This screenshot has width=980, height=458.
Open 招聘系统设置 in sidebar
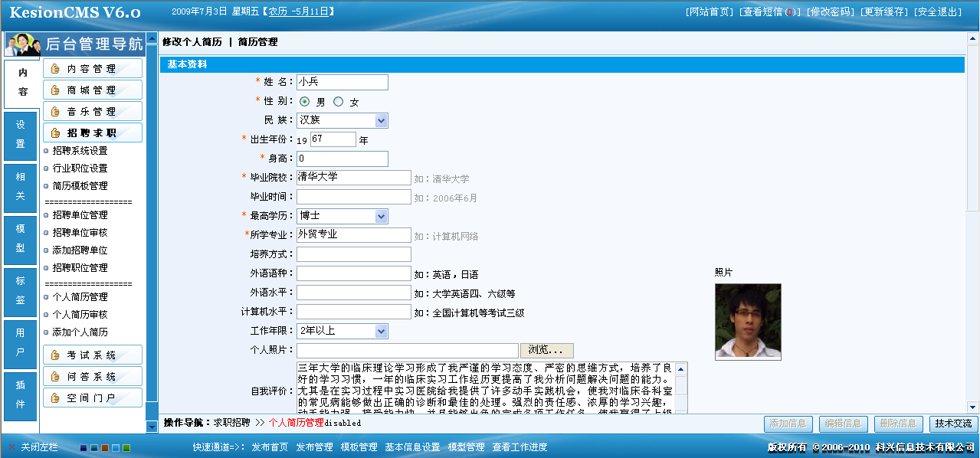80,151
